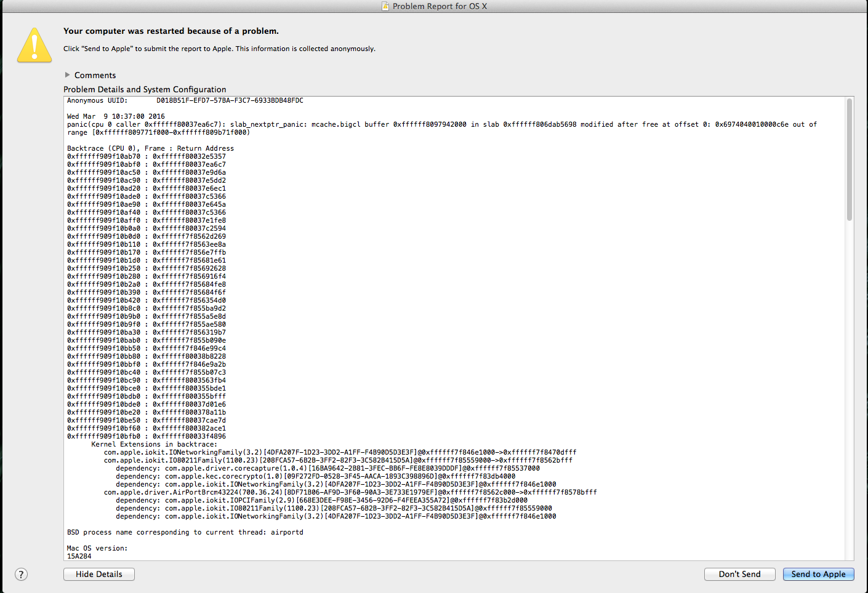Screen dimensions: 868x593
Task: Click the Don't Send button
Action: click(x=739, y=574)
